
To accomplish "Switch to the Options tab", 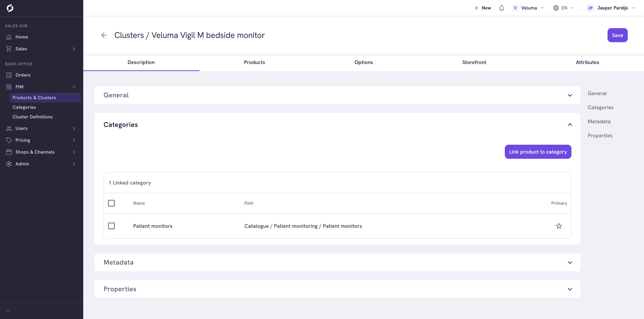I will point(364,63).
